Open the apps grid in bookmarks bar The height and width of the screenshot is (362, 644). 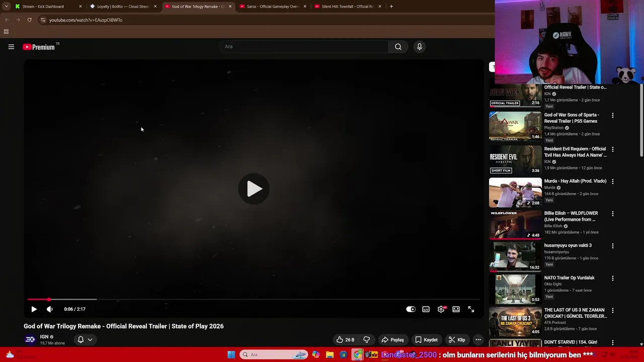click(x=6, y=32)
